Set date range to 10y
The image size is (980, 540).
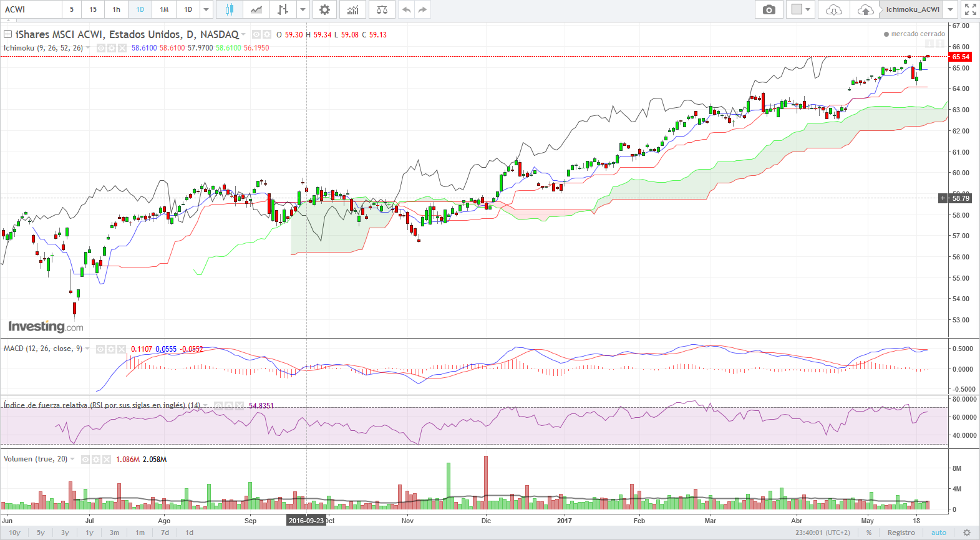pyautogui.click(x=14, y=533)
